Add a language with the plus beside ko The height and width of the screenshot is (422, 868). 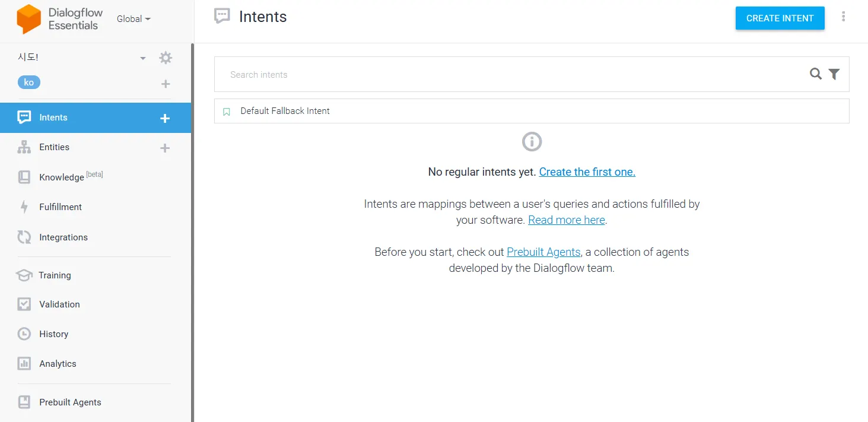click(166, 84)
